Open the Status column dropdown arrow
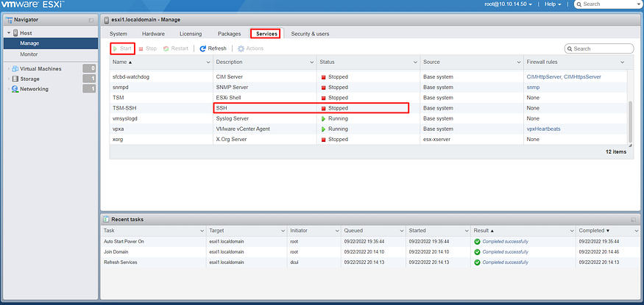 (x=415, y=62)
